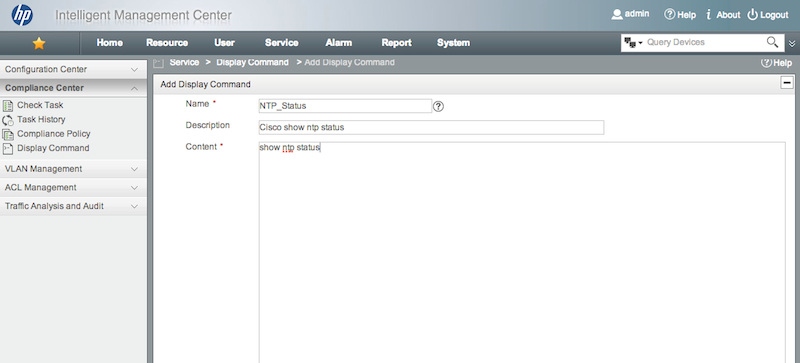Click the Task History clock icon
This screenshot has width=800, height=363.
(x=8, y=120)
